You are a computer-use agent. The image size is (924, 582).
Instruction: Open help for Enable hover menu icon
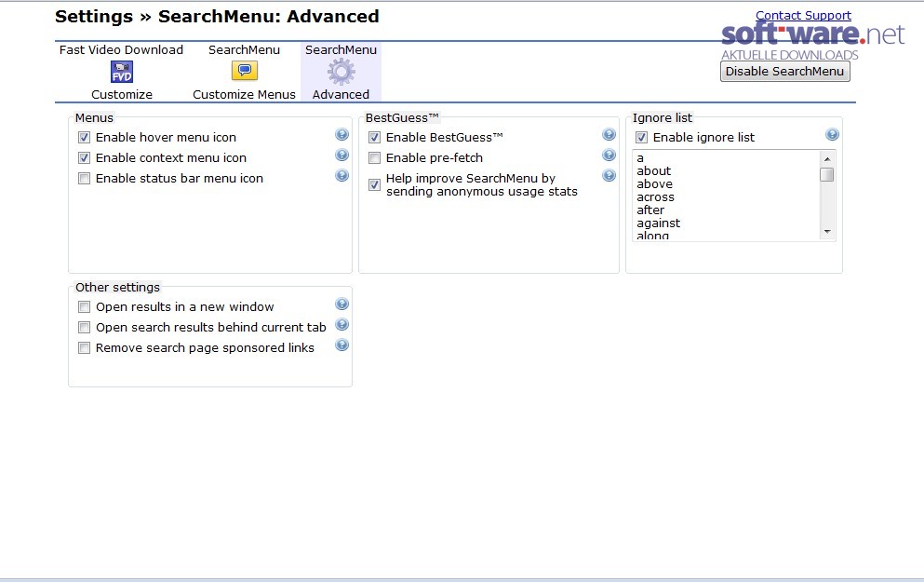coord(341,134)
